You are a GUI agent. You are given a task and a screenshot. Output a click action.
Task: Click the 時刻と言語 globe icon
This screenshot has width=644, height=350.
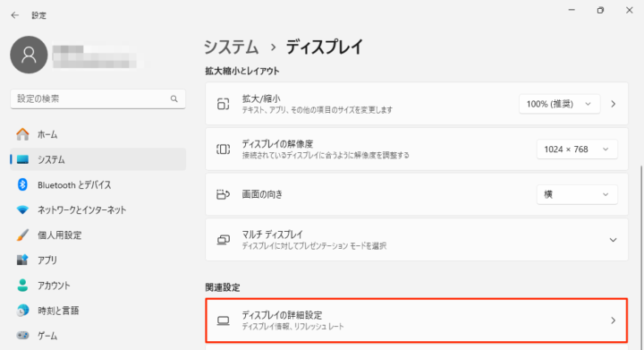(x=22, y=310)
